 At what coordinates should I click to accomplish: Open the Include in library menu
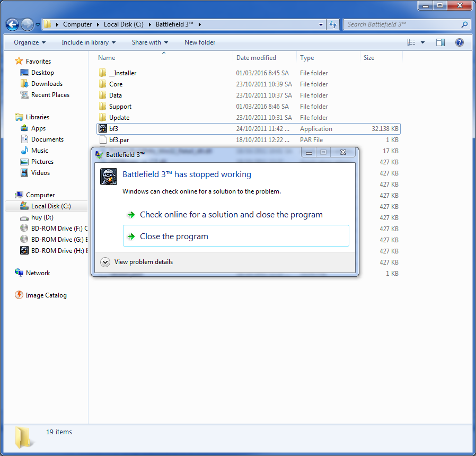click(x=89, y=42)
